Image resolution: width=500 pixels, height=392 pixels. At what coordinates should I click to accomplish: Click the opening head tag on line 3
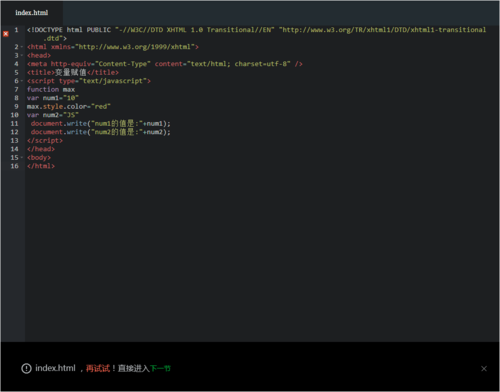click(39, 55)
